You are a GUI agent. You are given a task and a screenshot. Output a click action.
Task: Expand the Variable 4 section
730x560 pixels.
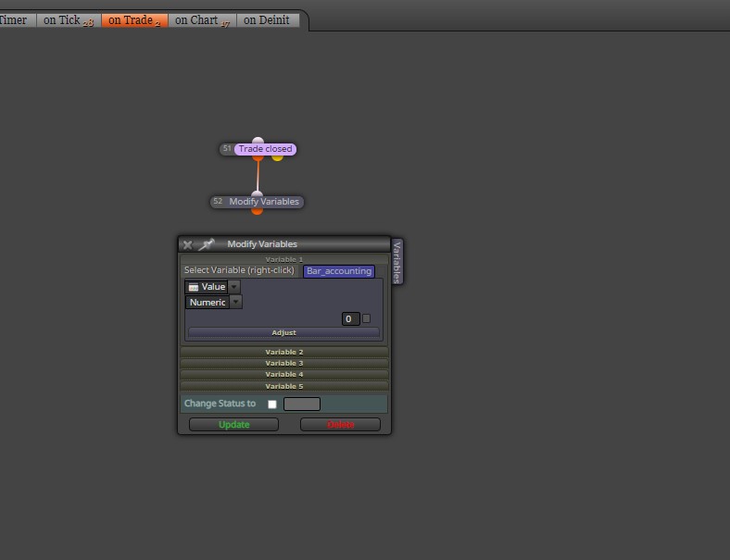point(284,375)
